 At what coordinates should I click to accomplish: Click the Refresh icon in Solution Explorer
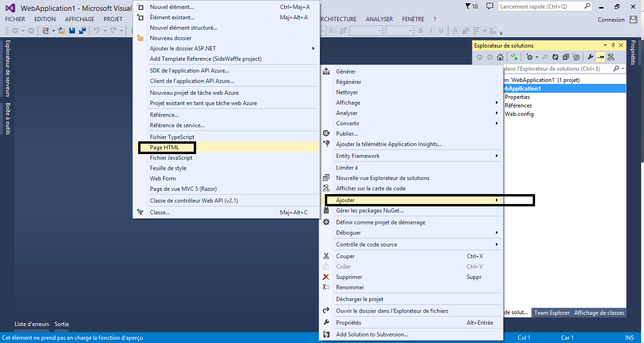coord(555,57)
